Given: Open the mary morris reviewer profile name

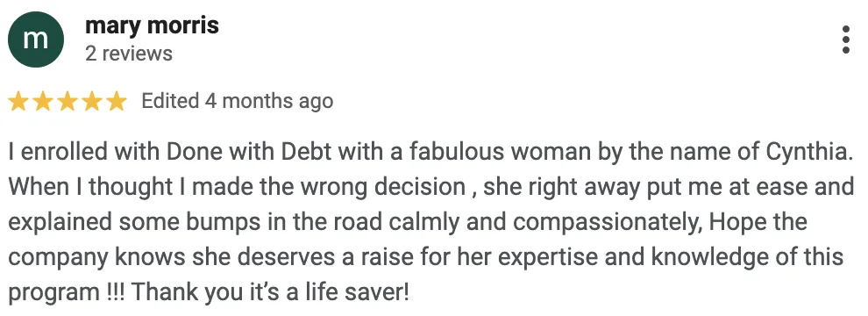Looking at the screenshot, I should click(x=153, y=25).
